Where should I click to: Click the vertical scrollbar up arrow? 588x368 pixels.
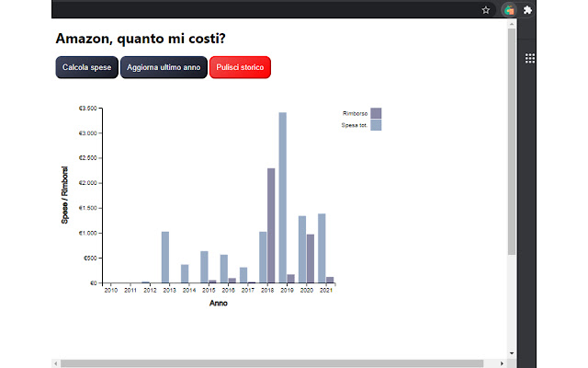coord(512,25)
